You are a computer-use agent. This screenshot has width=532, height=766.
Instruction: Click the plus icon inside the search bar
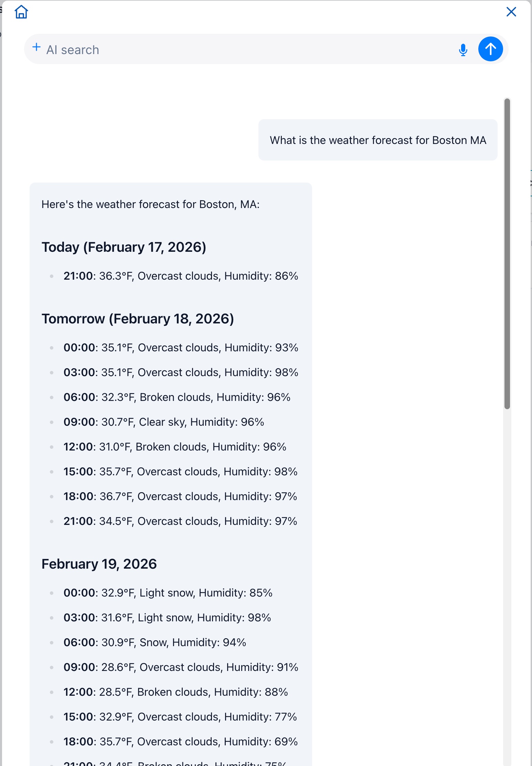click(x=36, y=46)
